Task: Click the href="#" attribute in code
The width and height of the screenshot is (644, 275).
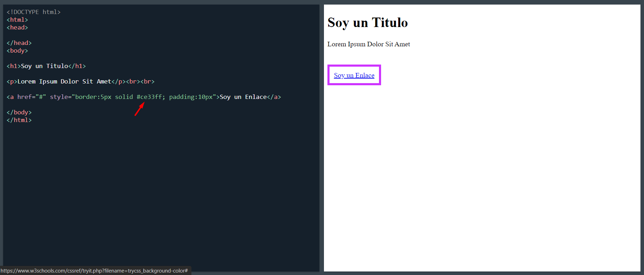Action: pos(32,97)
